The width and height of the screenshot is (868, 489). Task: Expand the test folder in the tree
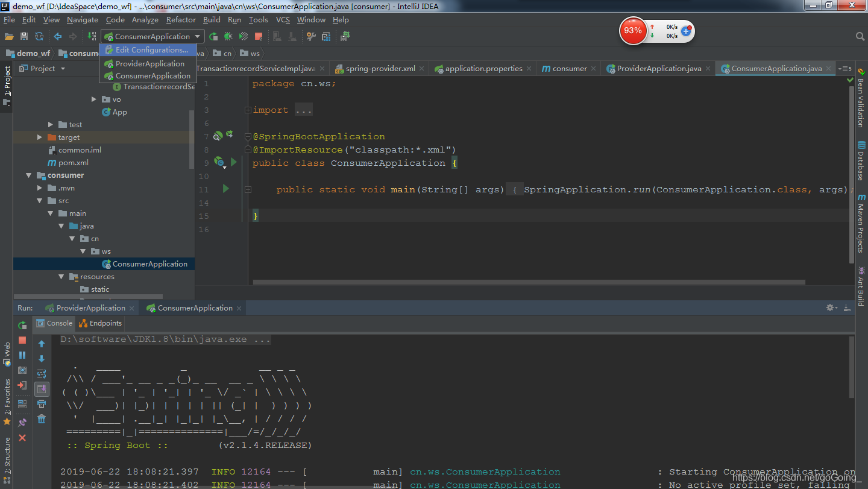(51, 125)
